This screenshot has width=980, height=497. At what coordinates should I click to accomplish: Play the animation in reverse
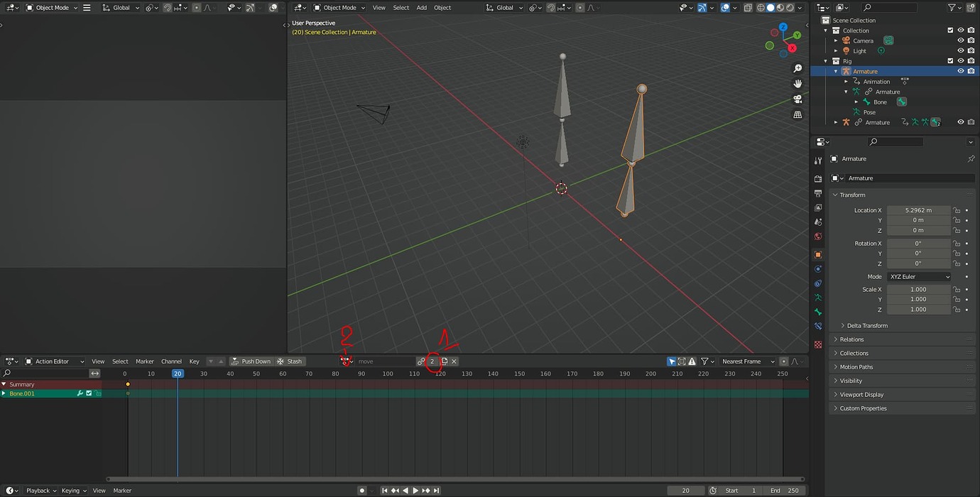pos(405,491)
